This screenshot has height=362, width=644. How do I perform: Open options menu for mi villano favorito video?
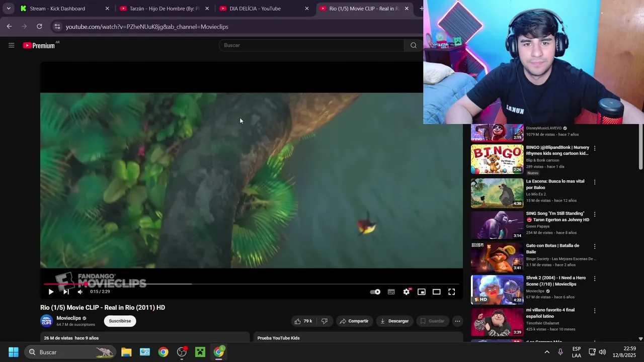pyautogui.click(x=595, y=311)
